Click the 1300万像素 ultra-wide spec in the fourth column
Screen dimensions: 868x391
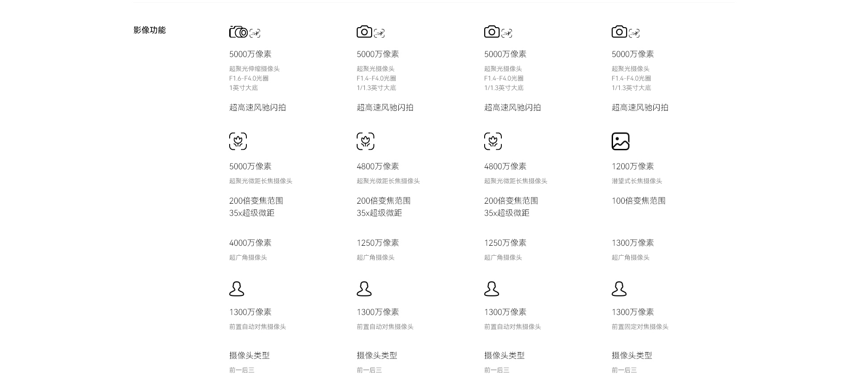pyautogui.click(x=633, y=243)
